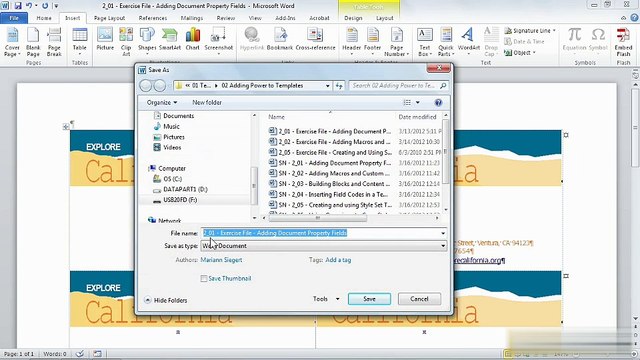Click the Screenshot icon
This screenshot has height=360, width=640.
tap(218, 42)
